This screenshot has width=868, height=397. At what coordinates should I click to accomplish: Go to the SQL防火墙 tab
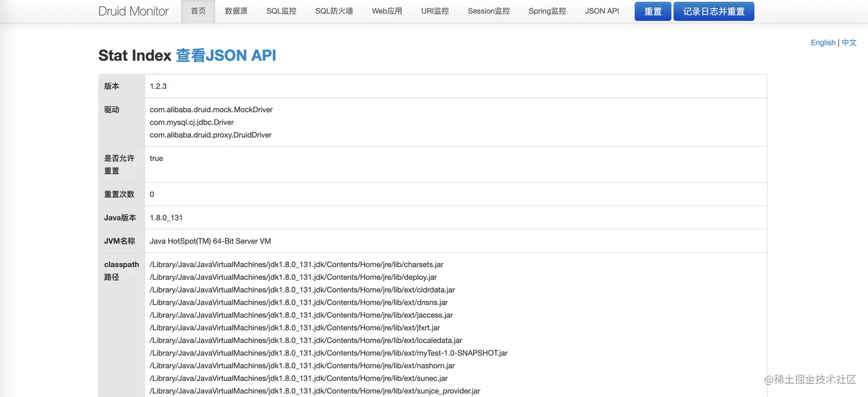coord(334,11)
